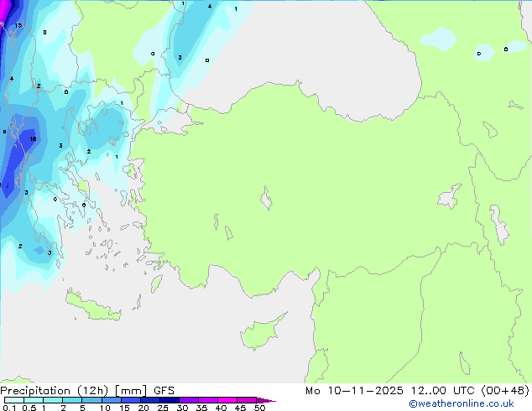Click the '10' legend scale label
Screen dimensions: 532x411
pos(105,408)
